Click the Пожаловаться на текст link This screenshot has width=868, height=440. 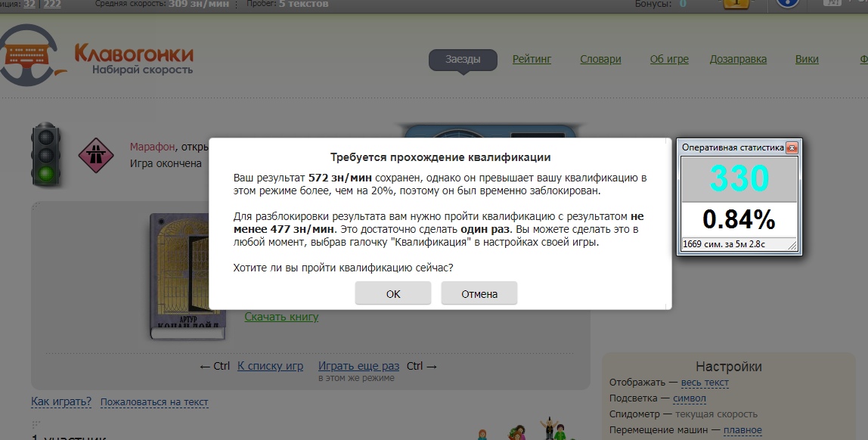click(154, 402)
